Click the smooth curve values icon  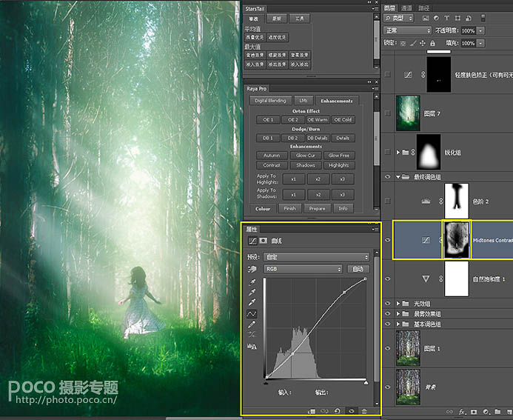click(252, 335)
